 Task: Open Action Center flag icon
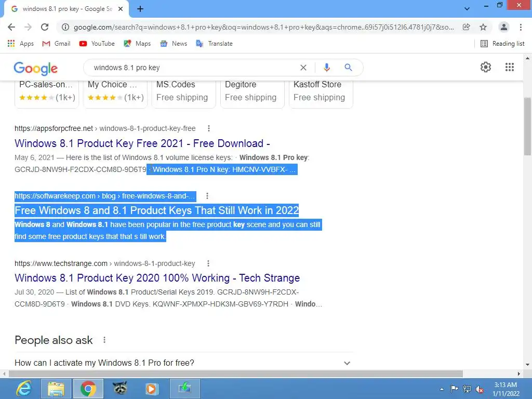point(454,389)
